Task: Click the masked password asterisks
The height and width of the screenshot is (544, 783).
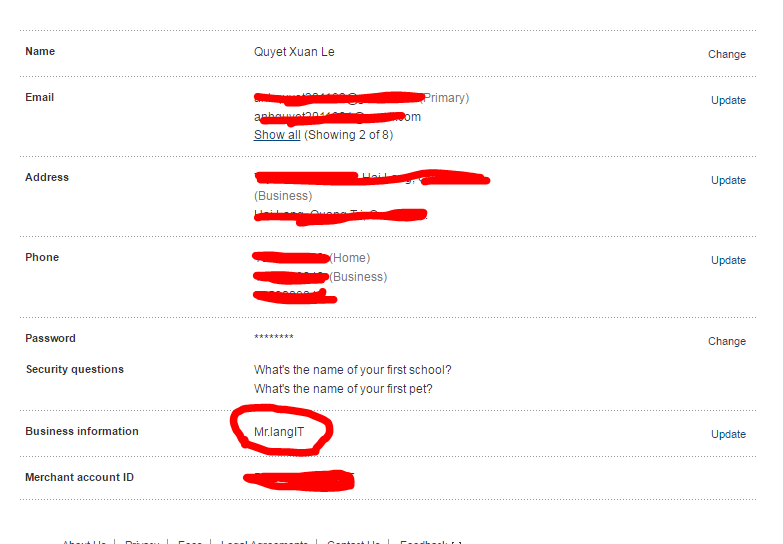Action: pyautogui.click(x=274, y=337)
